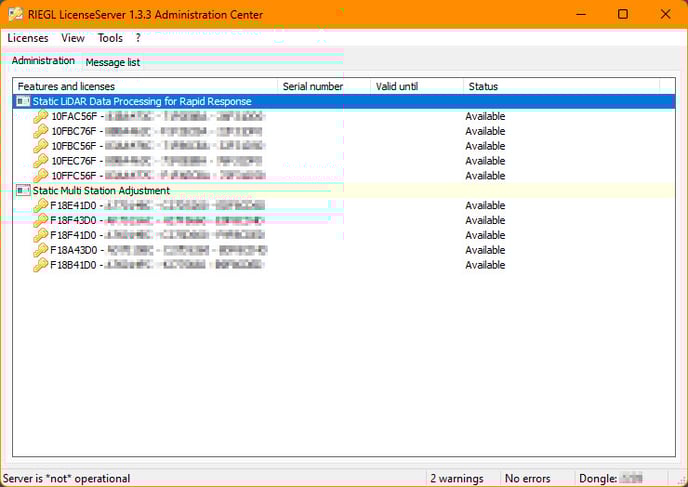Click the '2 warnings' status bar entry
Viewport: 688px width, 487px height.
pos(457,478)
